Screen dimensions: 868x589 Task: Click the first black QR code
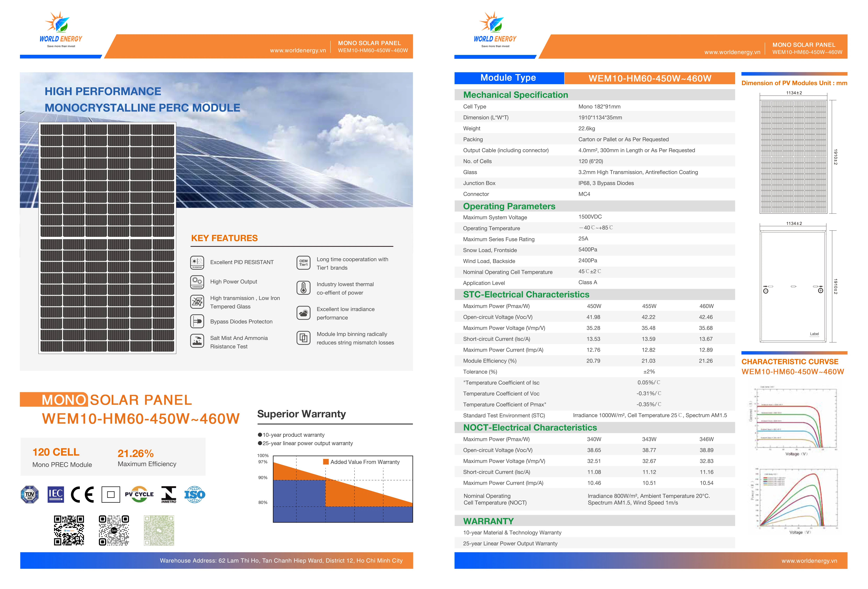pos(69,530)
